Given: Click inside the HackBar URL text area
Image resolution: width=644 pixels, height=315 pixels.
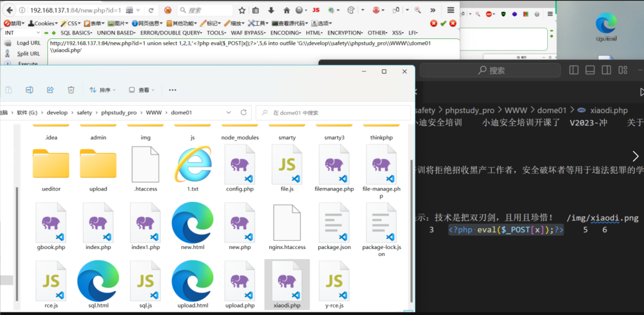Looking at the screenshot, I should [253, 52].
